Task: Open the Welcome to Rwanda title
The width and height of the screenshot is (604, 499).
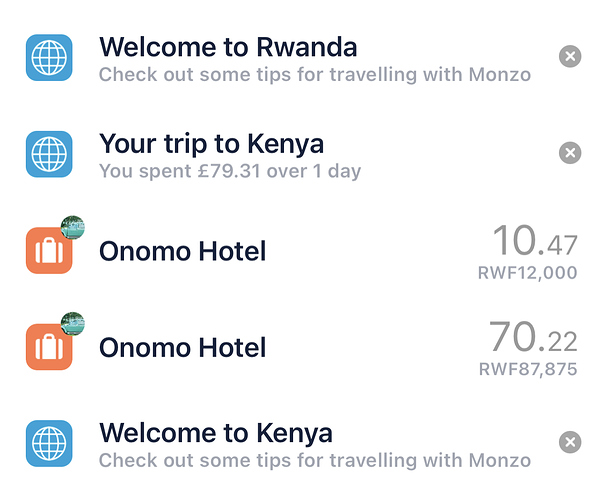Action: click(x=228, y=47)
